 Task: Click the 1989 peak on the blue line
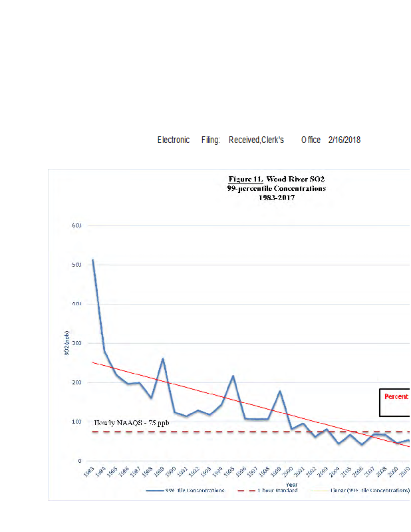(x=162, y=359)
